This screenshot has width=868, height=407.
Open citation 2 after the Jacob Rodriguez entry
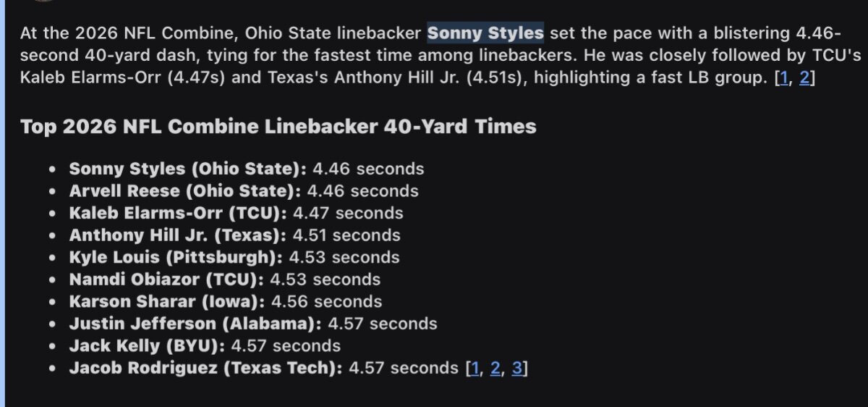[x=495, y=368]
